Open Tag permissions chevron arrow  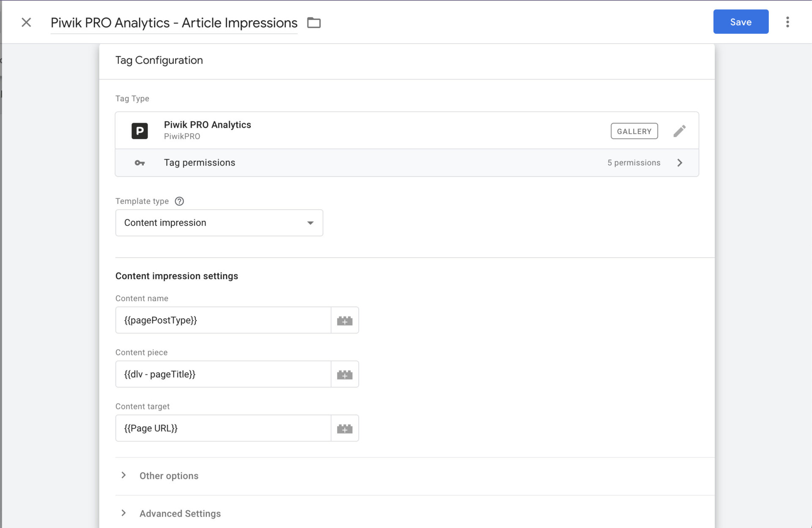680,163
